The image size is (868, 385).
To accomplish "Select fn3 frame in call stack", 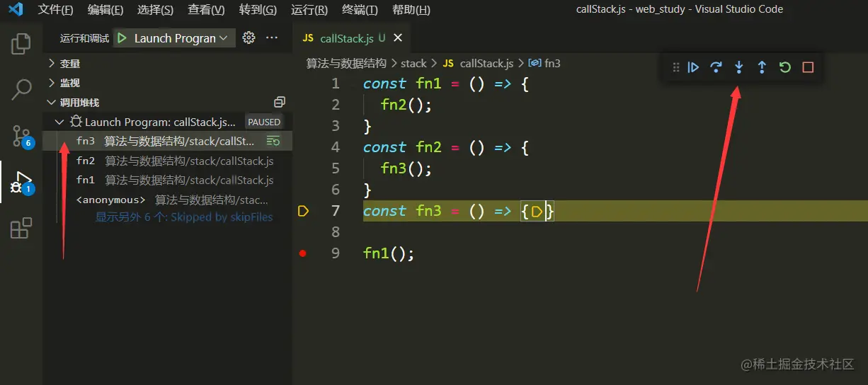I will (168, 142).
